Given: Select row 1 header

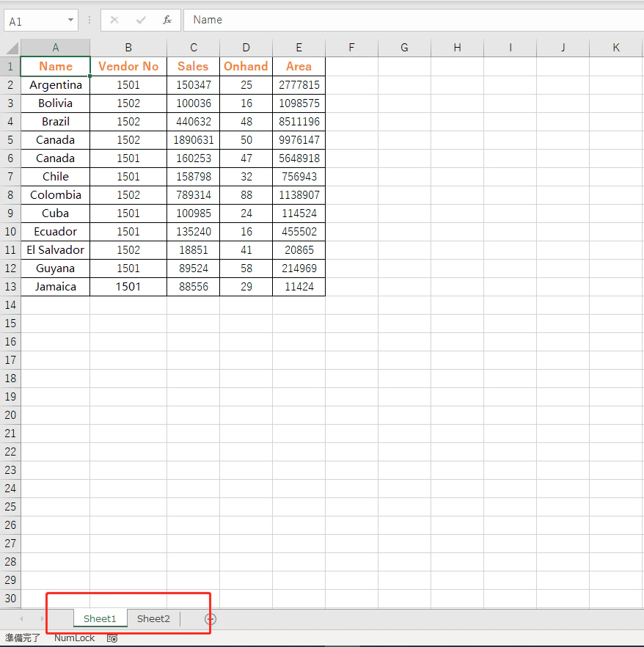Looking at the screenshot, I should pos(10,67).
